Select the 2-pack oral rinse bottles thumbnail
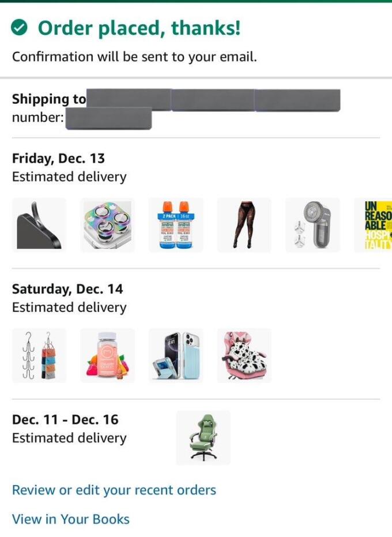 coord(176,225)
